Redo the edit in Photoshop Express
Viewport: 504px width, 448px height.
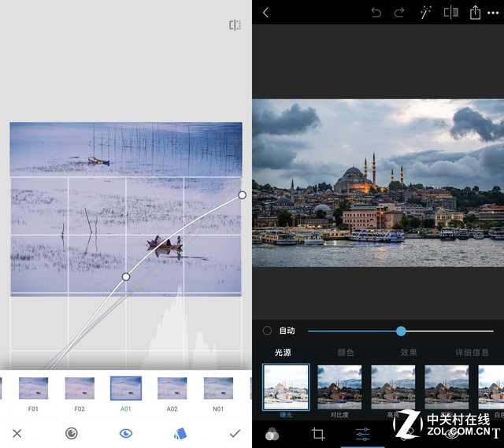point(399,13)
